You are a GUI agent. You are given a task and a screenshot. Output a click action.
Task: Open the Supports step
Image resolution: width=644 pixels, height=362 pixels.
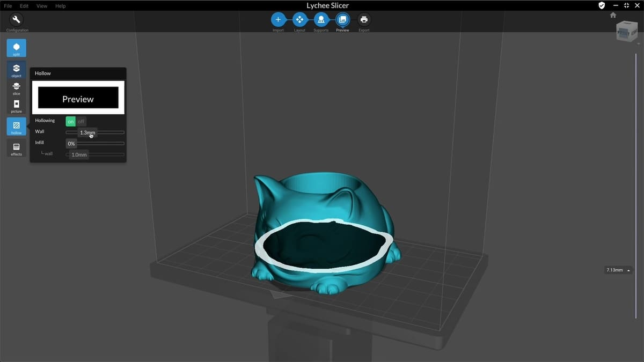321,20
